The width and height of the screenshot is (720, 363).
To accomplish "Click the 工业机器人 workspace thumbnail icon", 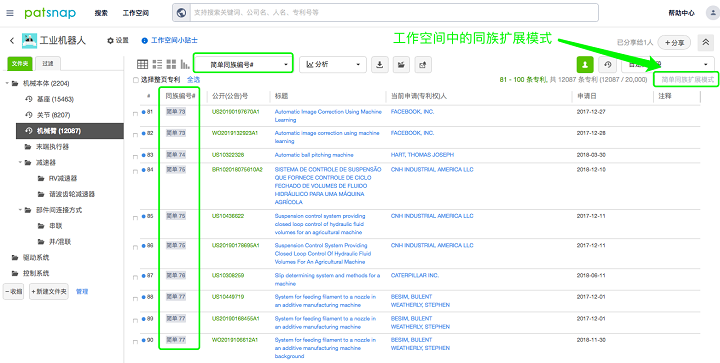I will 29,41.
